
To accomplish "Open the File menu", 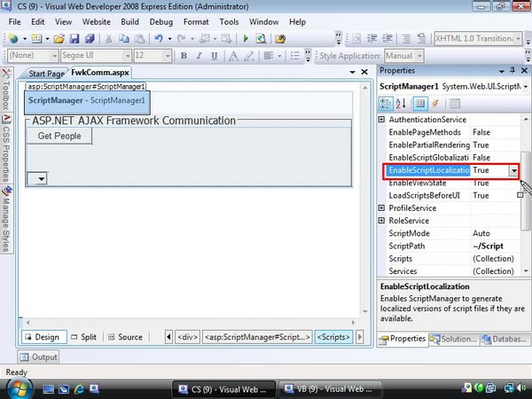I will click(14, 21).
